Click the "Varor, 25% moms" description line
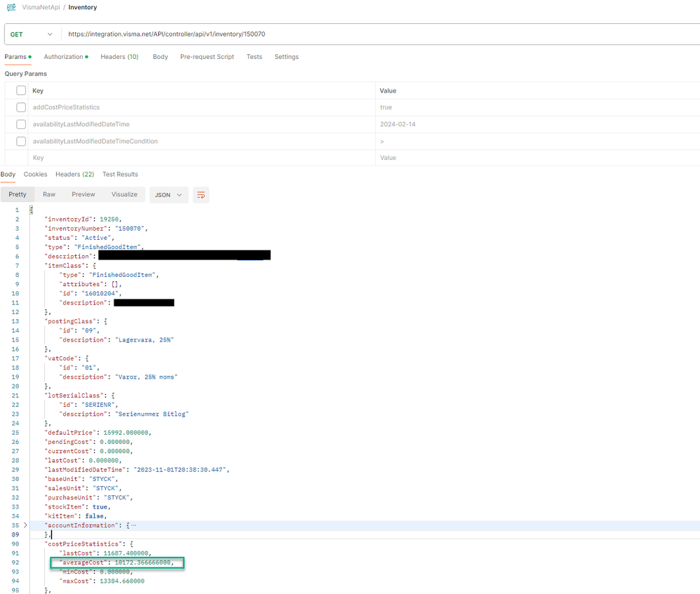The width and height of the screenshot is (700, 594). pyautogui.click(x=119, y=377)
